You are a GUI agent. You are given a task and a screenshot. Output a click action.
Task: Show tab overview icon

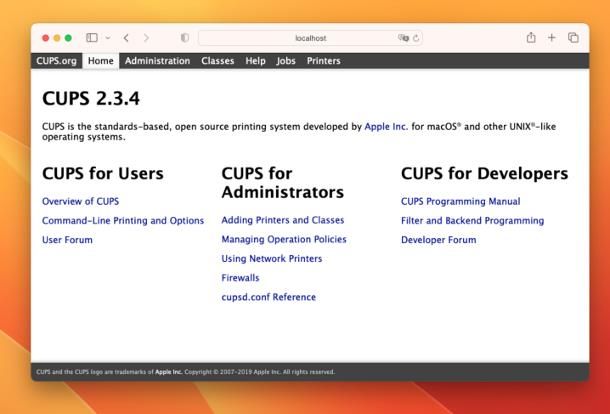573,37
